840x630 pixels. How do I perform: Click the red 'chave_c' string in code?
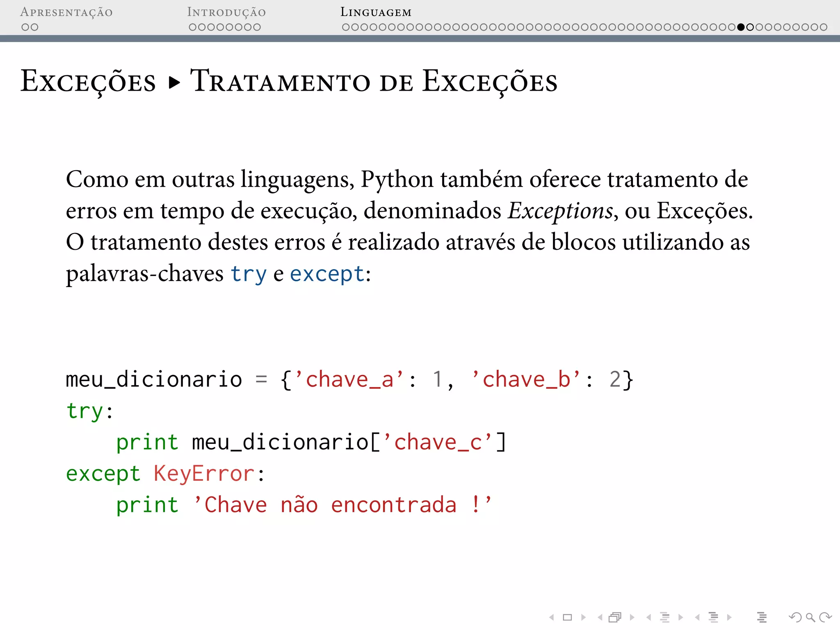(x=438, y=442)
